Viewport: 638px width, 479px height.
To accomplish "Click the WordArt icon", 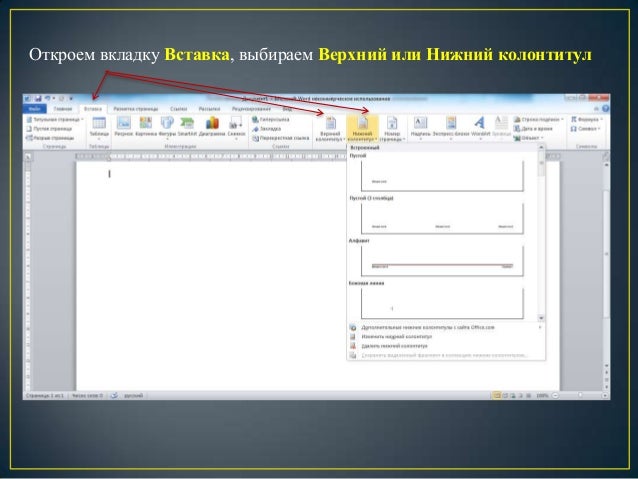I will [x=480, y=127].
